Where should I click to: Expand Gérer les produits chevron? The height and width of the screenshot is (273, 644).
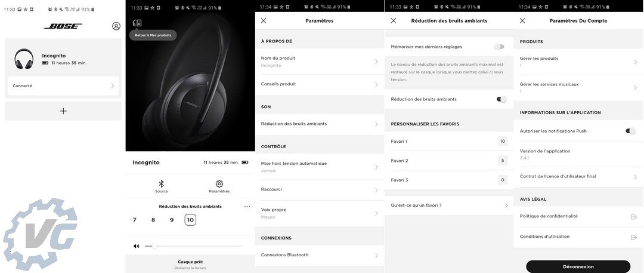(x=636, y=62)
